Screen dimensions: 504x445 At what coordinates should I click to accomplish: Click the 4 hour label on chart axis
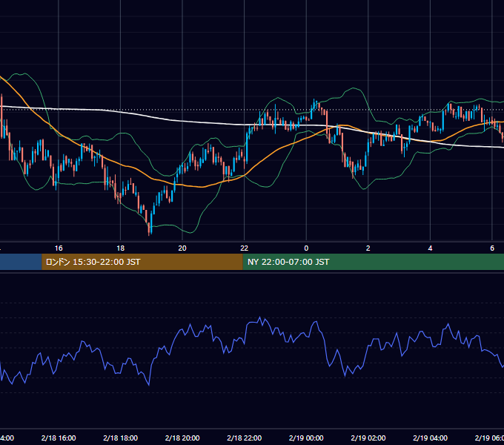pyautogui.click(x=430, y=248)
